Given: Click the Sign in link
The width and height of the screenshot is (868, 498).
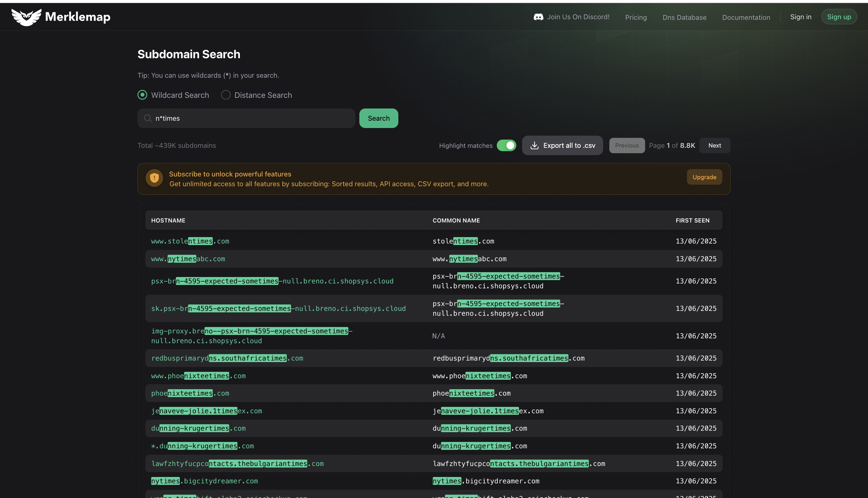Looking at the screenshot, I should 801,17.
